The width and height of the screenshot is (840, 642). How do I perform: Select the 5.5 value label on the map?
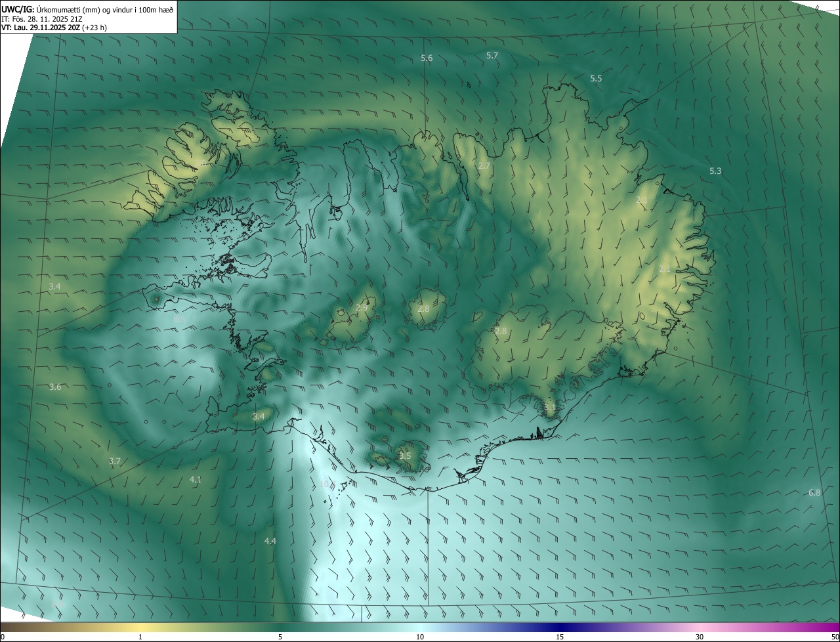[x=596, y=78]
